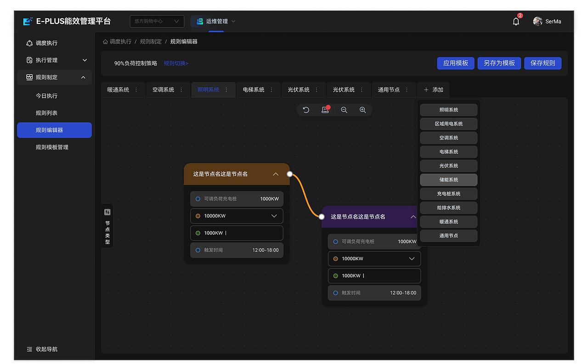Open the 照明系统 tab options menu
The width and height of the screenshot is (588, 364).
coord(226,90)
